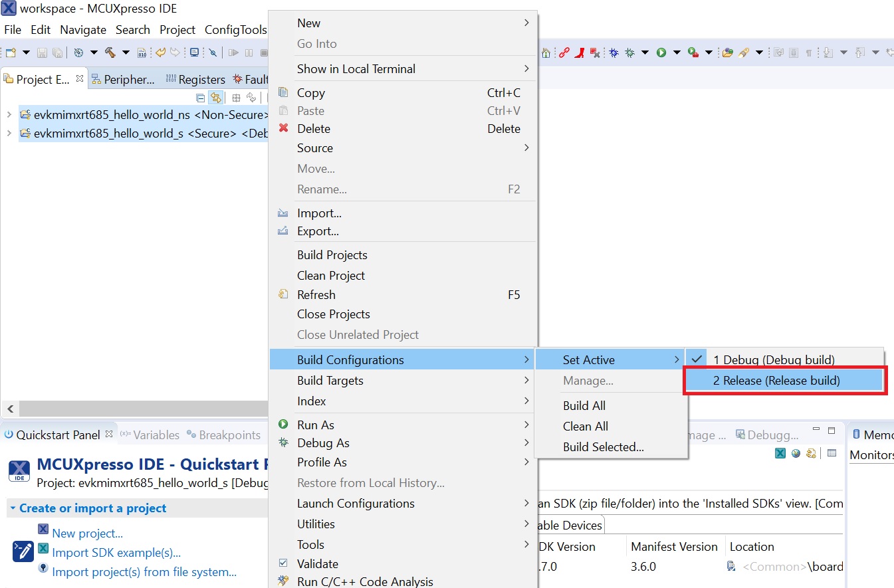Select the evkmimxrt685_hello_world_ns tree row
The width and height of the screenshot is (894, 588).
143,115
